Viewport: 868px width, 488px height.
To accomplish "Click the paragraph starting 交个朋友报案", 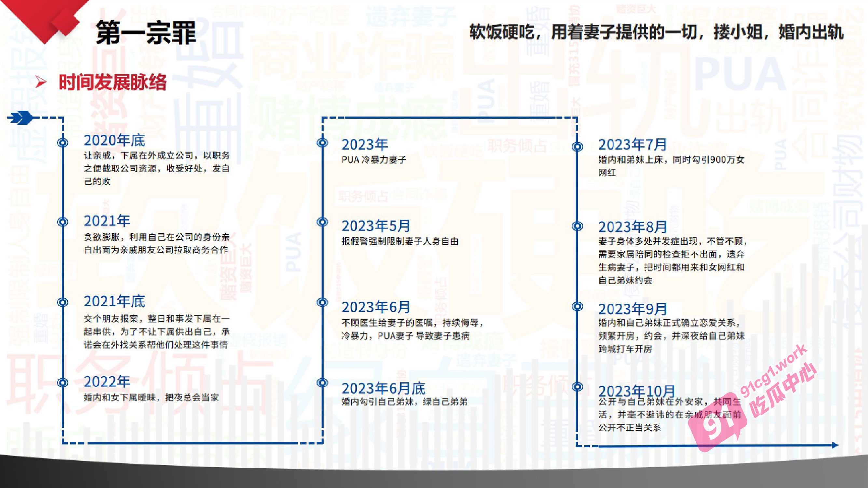I will click(x=157, y=332).
